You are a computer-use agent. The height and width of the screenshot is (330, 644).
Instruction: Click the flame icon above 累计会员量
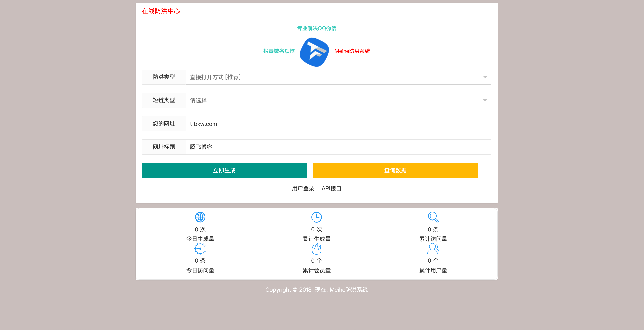tap(316, 249)
